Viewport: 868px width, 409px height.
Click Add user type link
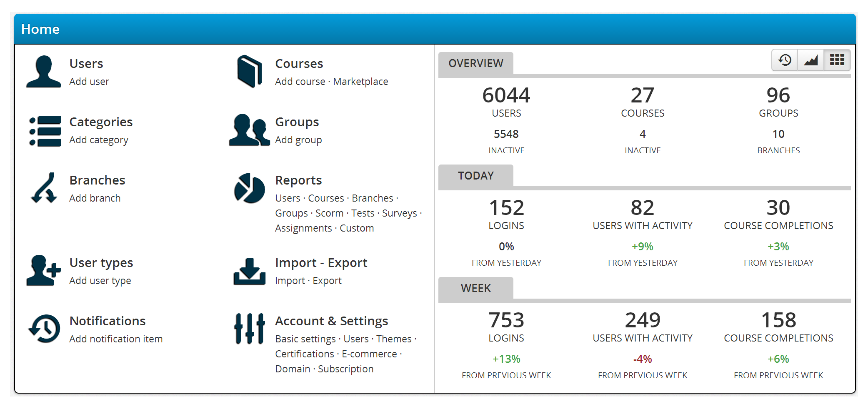pyautogui.click(x=100, y=281)
